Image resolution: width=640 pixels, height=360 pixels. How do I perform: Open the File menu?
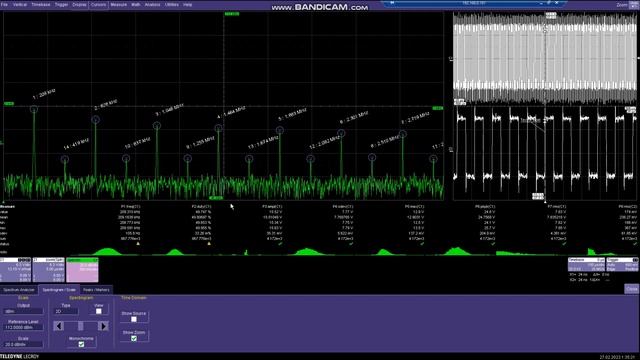point(4,4)
